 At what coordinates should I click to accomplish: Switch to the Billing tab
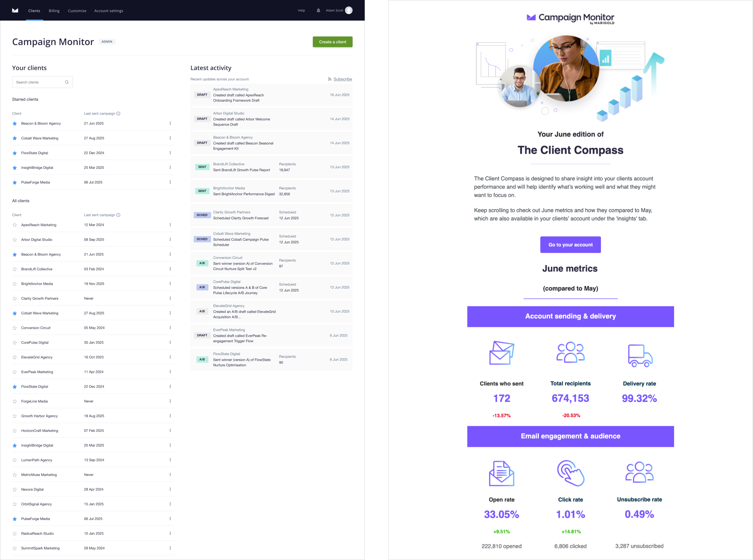pyautogui.click(x=54, y=11)
